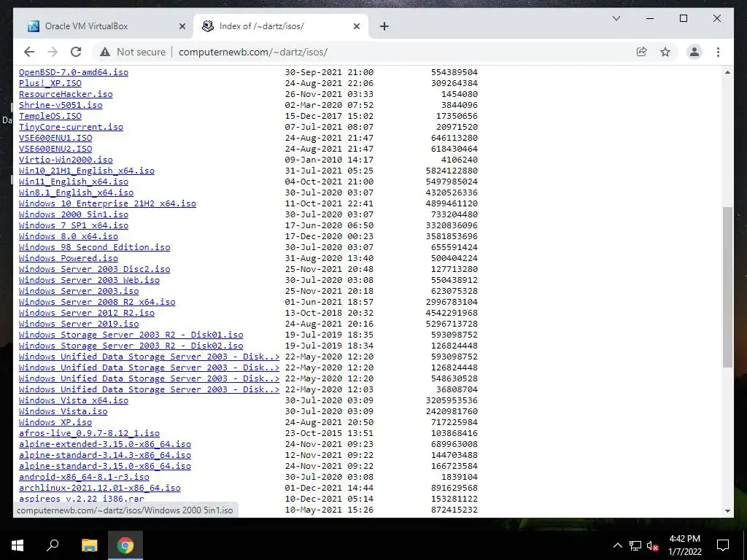Click the Windows XP.iso link
The image size is (747, 560).
point(55,423)
